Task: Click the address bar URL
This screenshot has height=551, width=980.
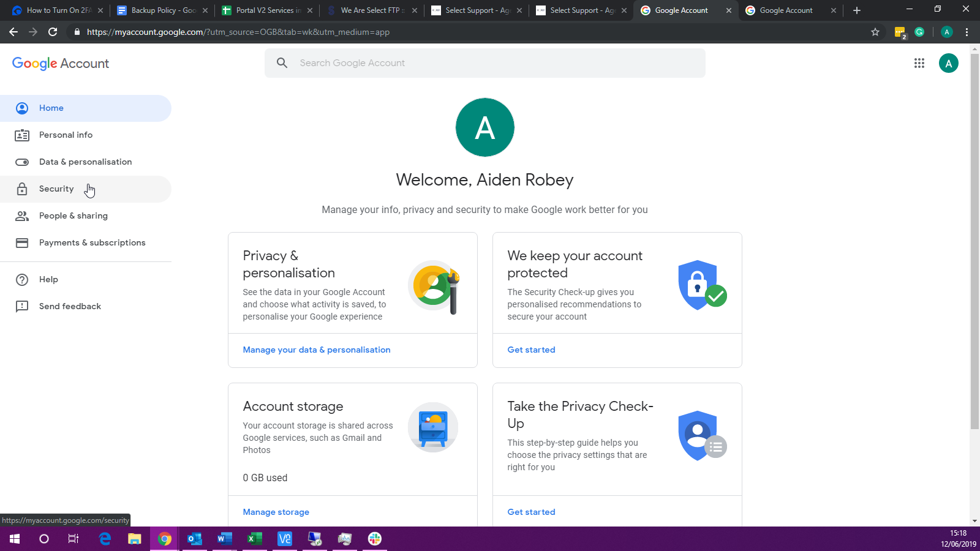Action: coord(238,32)
